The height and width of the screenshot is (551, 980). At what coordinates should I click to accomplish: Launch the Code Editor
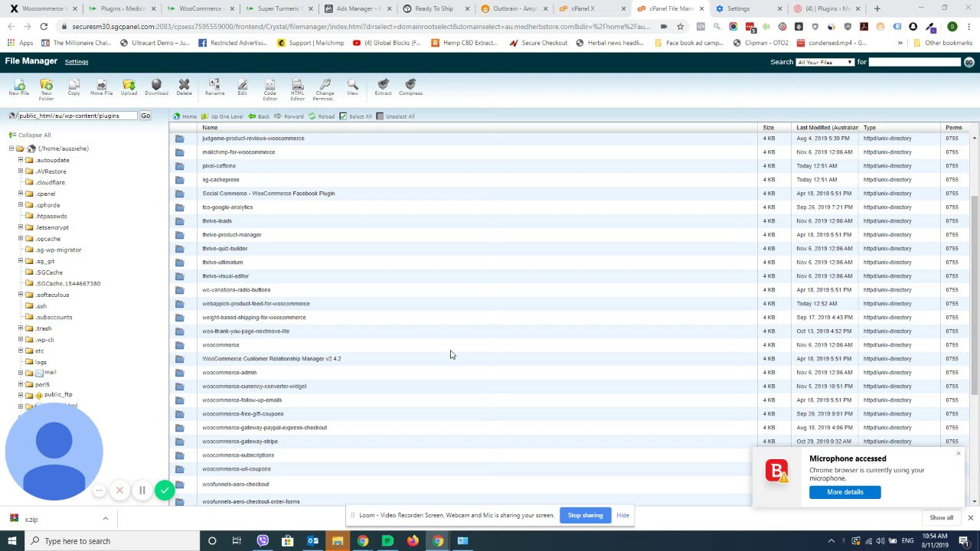(269, 89)
